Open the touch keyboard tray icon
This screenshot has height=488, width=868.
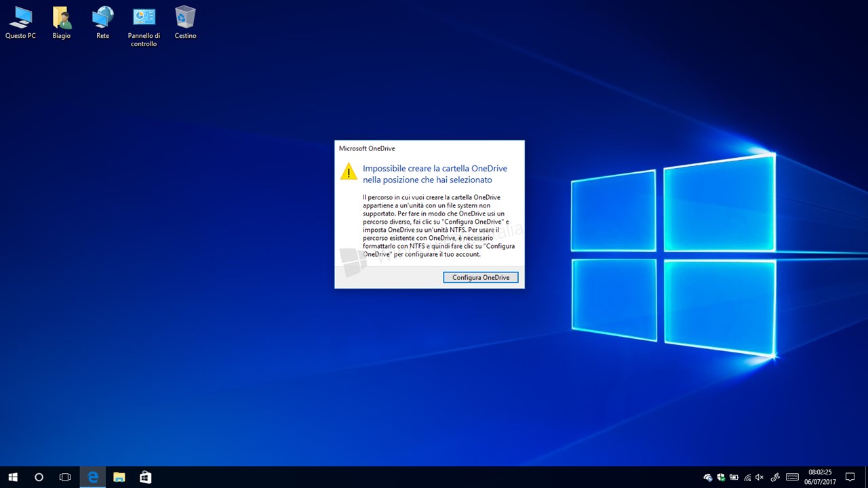792,477
